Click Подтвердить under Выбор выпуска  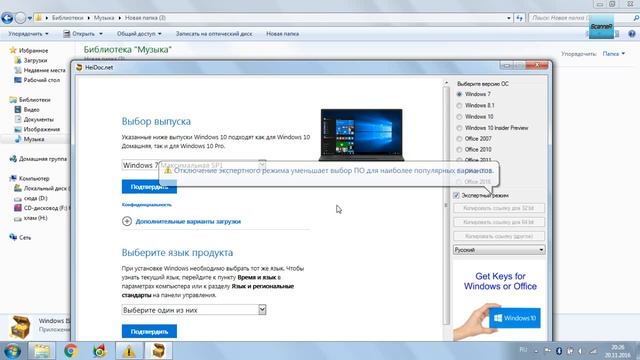click(149, 187)
